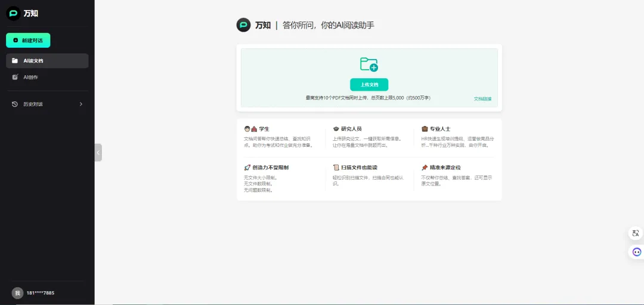Open the AI读文档 section
This screenshot has width=644, height=305.
(x=47, y=60)
